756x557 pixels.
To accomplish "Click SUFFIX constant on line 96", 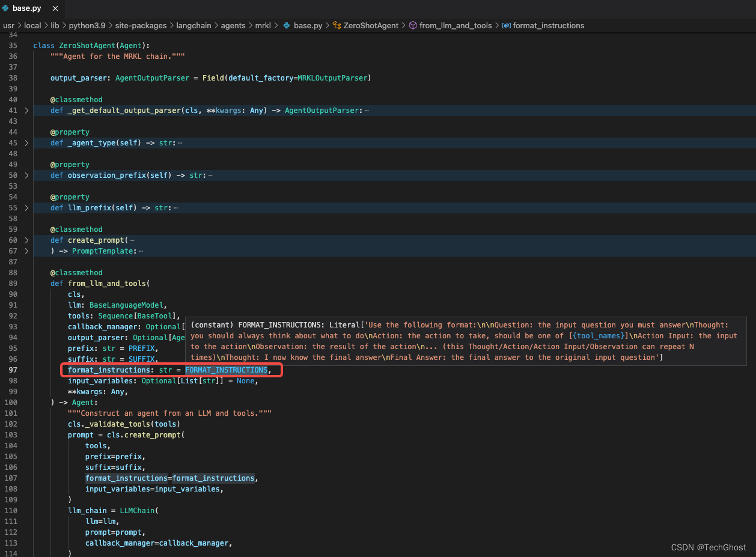I will click(142, 359).
